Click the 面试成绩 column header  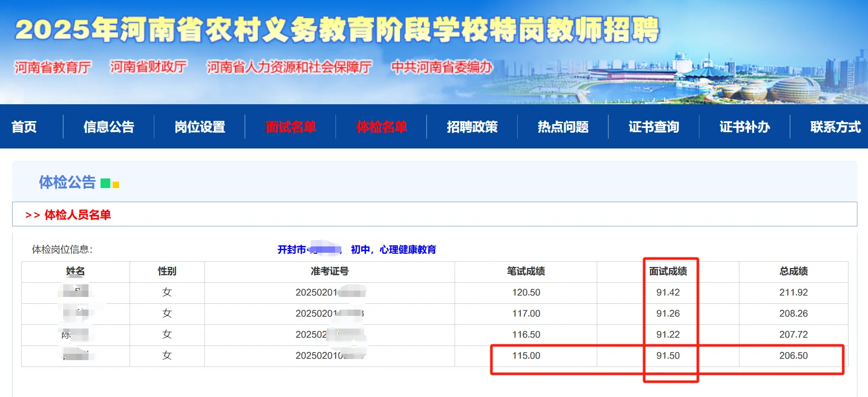coord(668,271)
